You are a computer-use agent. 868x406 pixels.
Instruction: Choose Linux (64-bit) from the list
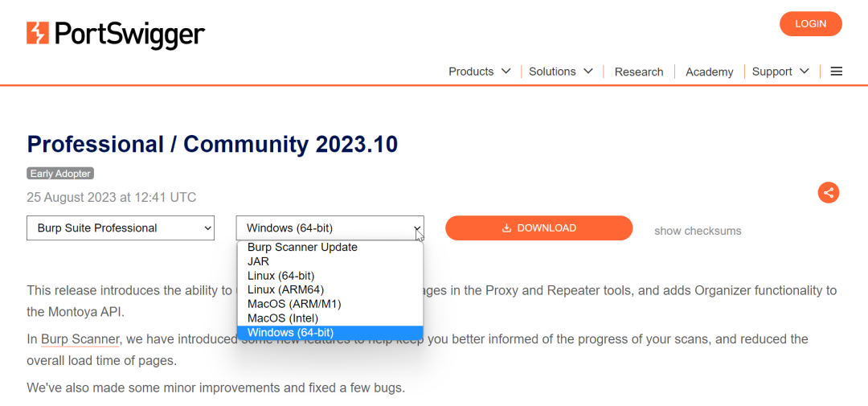tap(330, 275)
